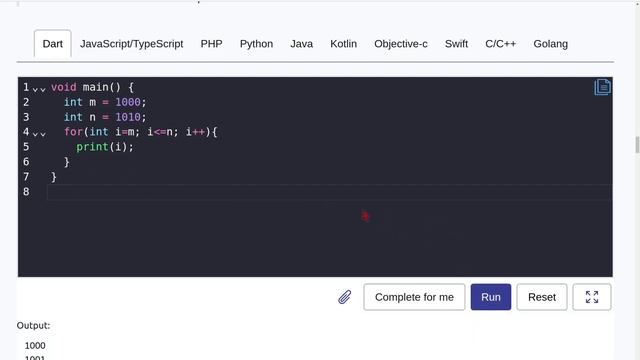Collapse the for loop fold arrow

39,133
